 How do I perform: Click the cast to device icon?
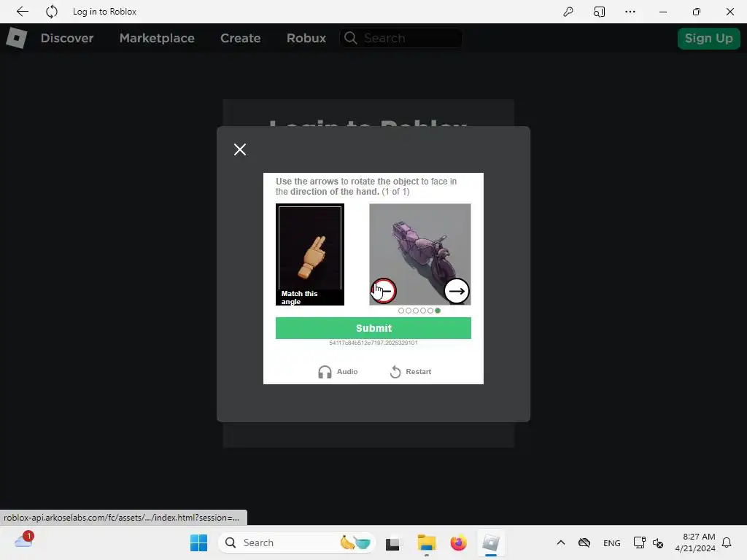click(x=600, y=12)
